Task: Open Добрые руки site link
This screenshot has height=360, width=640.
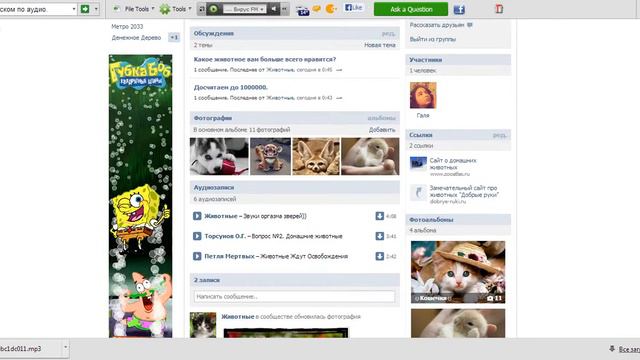Action: click(x=464, y=191)
